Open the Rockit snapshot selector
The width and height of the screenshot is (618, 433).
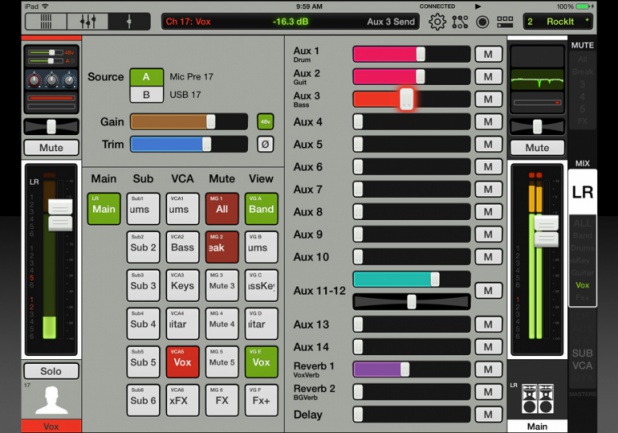[x=558, y=22]
